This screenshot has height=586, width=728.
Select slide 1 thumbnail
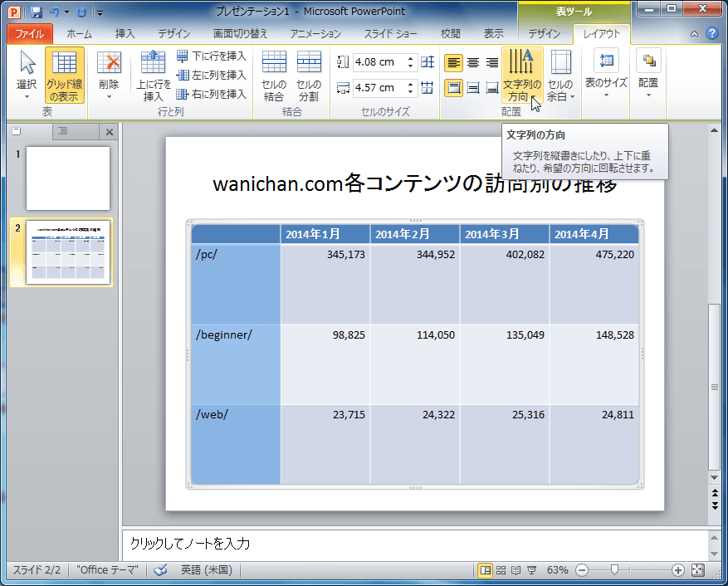tap(68, 178)
